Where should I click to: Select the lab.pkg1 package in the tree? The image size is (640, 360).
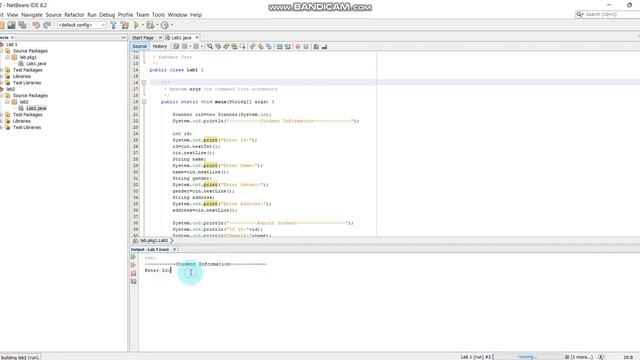tap(28, 57)
